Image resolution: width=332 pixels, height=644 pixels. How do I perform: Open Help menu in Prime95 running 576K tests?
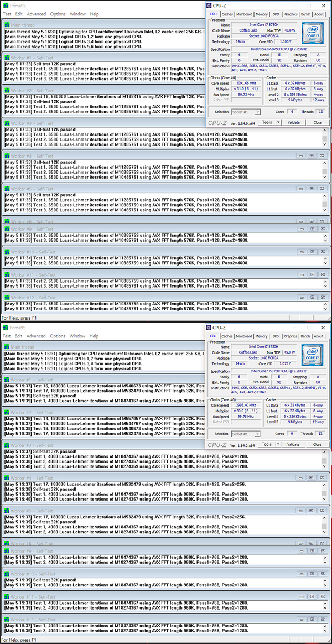click(x=94, y=14)
